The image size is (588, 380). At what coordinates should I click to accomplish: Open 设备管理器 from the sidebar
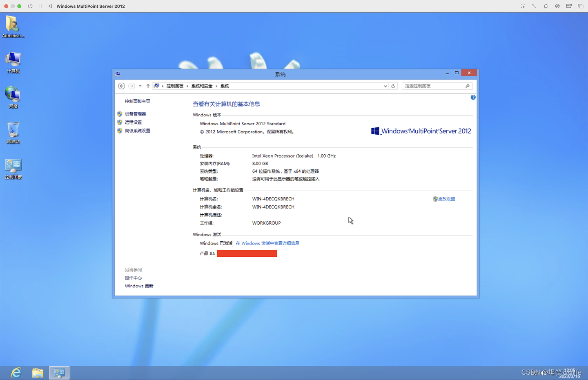click(x=135, y=114)
